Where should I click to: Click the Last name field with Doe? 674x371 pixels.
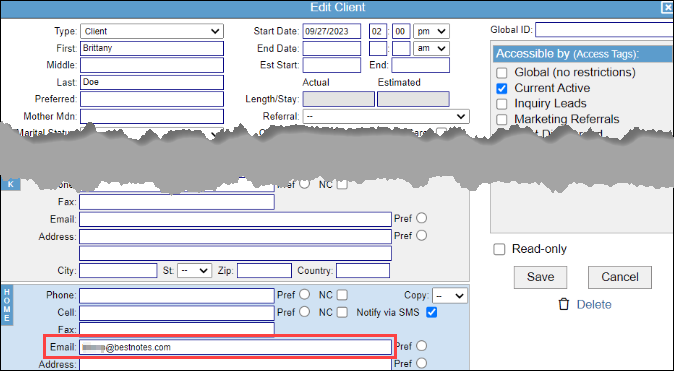152,82
